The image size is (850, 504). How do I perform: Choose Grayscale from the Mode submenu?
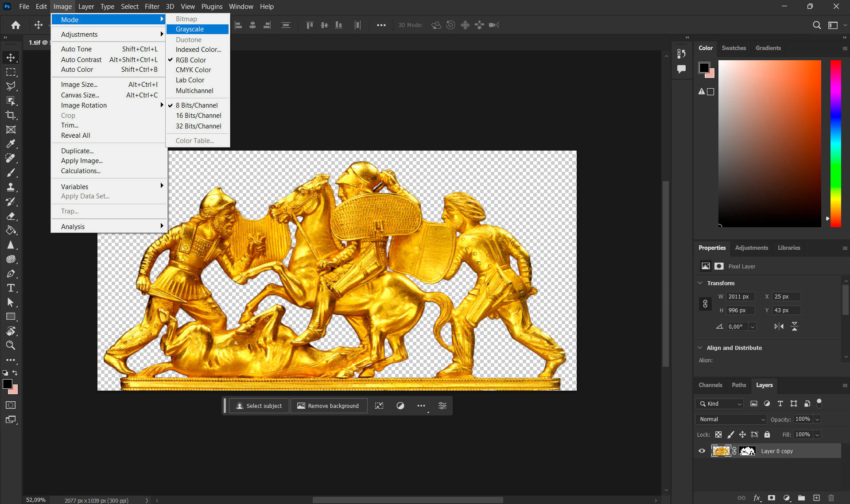pos(198,29)
